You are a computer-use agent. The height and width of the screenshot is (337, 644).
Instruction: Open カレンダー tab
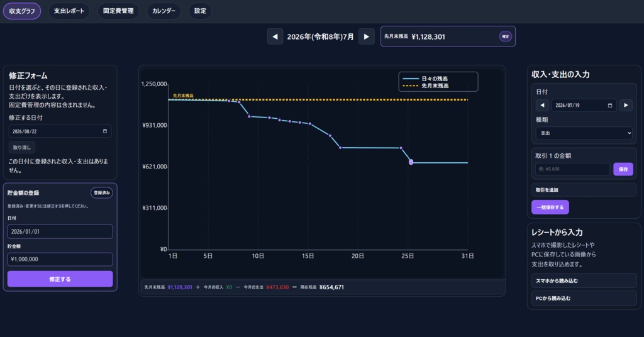[164, 11]
